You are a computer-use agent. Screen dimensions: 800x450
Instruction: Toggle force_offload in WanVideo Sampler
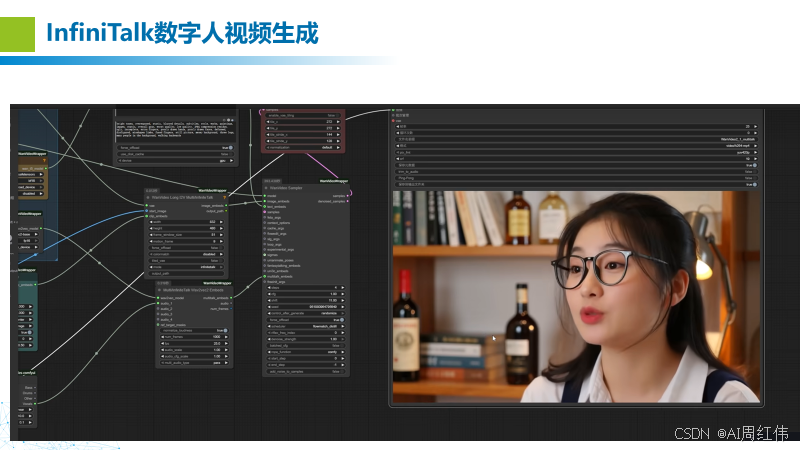click(x=305, y=320)
